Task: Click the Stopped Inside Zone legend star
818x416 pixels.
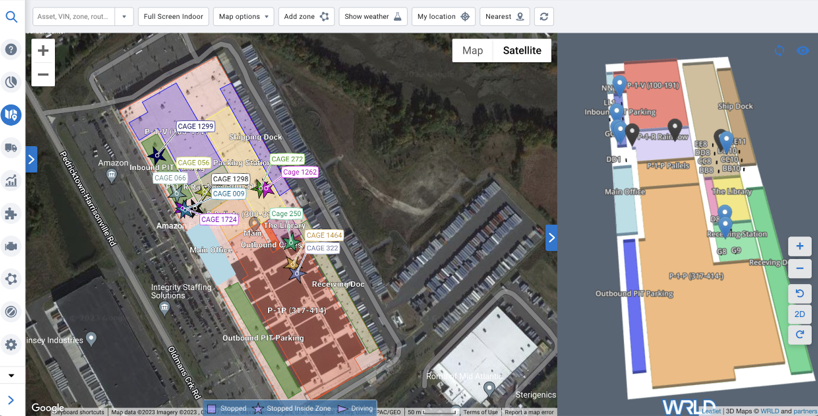Action: pyautogui.click(x=258, y=409)
